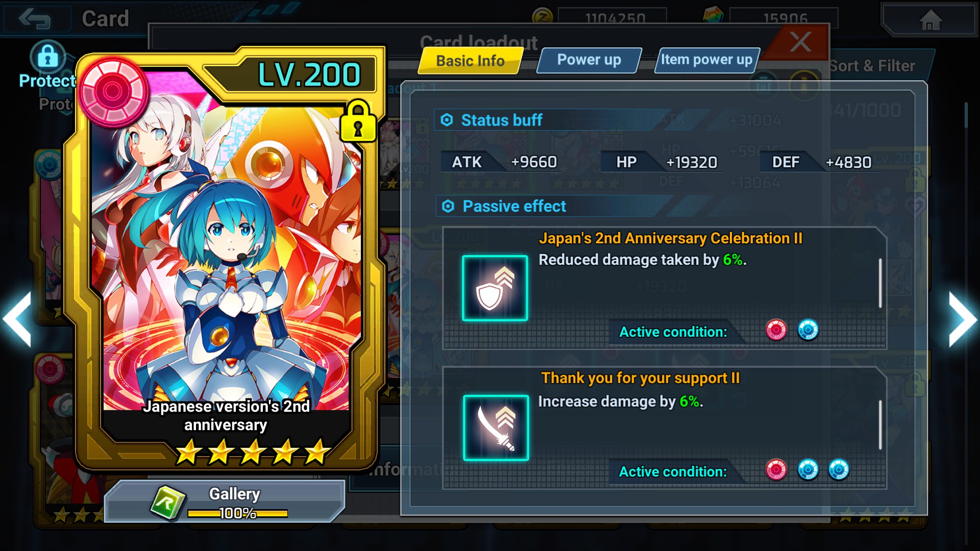The width and height of the screenshot is (980, 551).
Task: Open the sword passive effect icon
Action: [496, 428]
